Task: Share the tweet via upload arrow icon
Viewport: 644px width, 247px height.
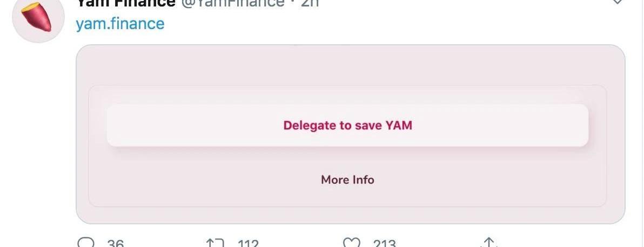Action: click(x=489, y=242)
